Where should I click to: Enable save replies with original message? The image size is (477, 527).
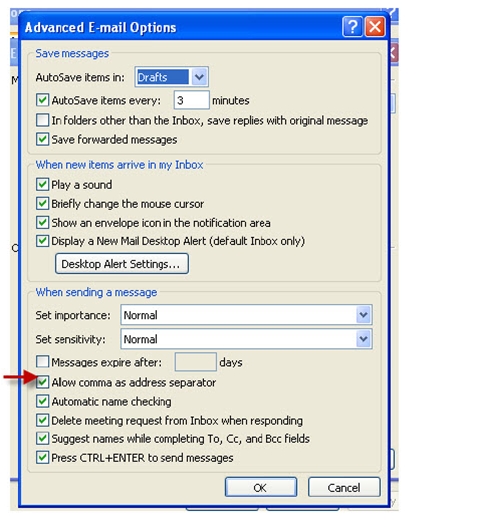coord(42,120)
